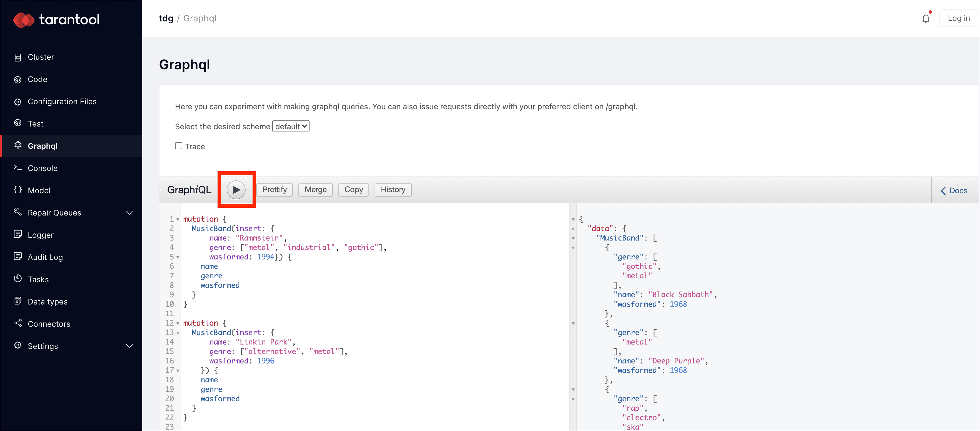Screen dimensions: 980x431
Task: Fold the block at line 17
Action: point(178,371)
